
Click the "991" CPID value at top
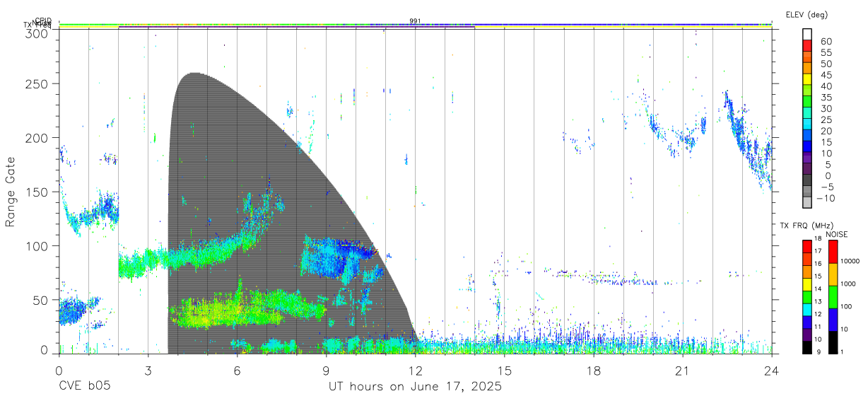[x=415, y=21]
